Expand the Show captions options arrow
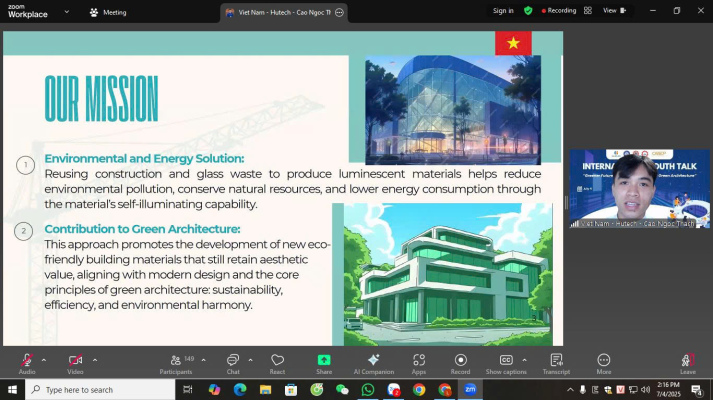Viewport: 713px width, 400px height. (525, 360)
